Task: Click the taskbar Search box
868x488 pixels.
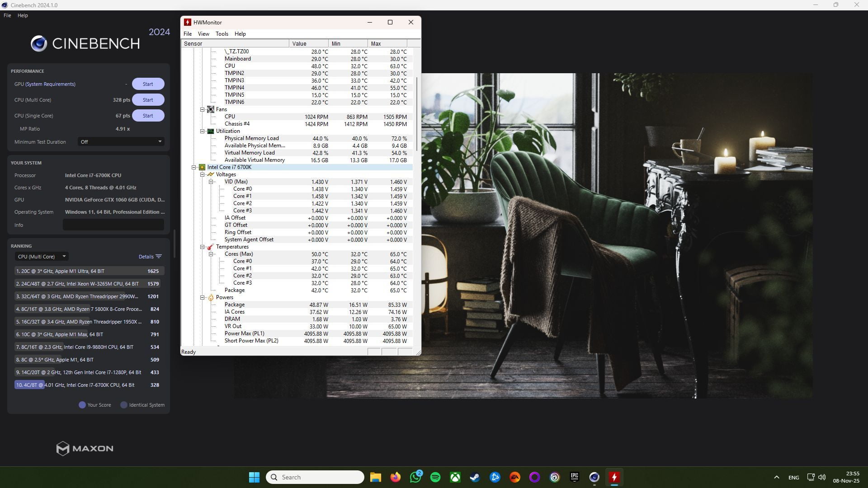Action: coord(315,477)
